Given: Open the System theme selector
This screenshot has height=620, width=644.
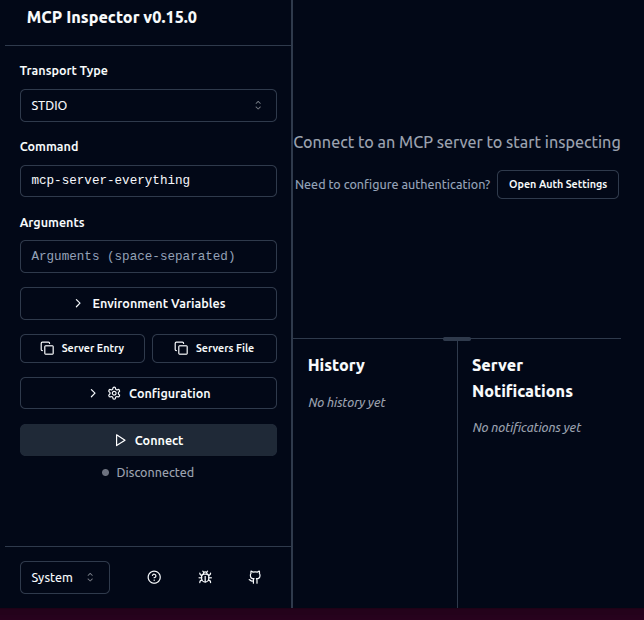Looking at the screenshot, I should pyautogui.click(x=64, y=577).
